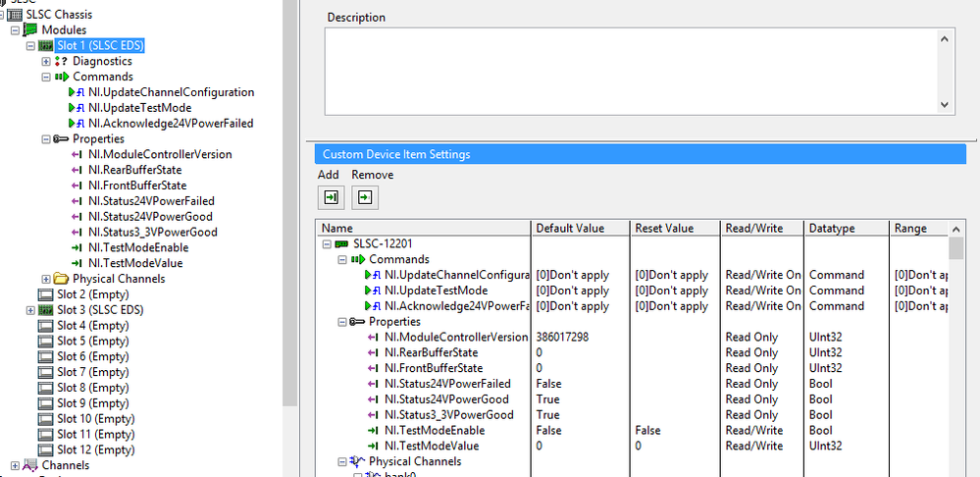Select NI.TestModeEnable in the left tree
The height and width of the screenshot is (477, 980).
[138, 247]
